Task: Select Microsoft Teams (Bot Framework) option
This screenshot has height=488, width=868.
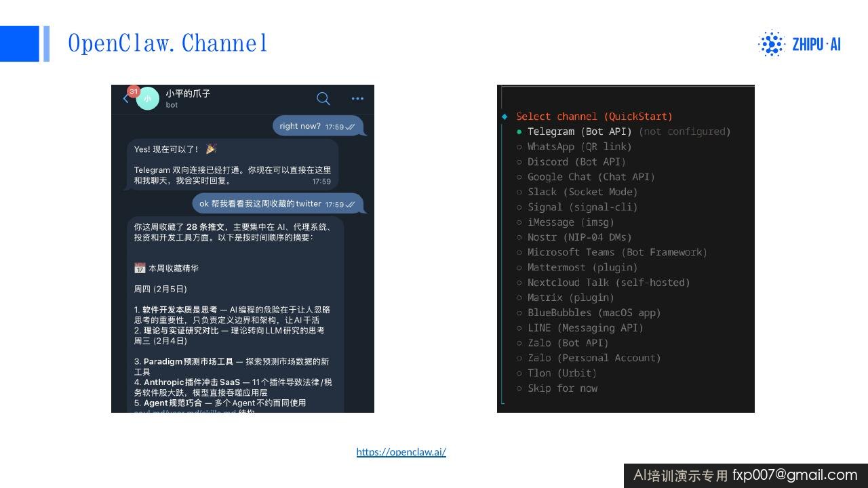Action: point(612,252)
